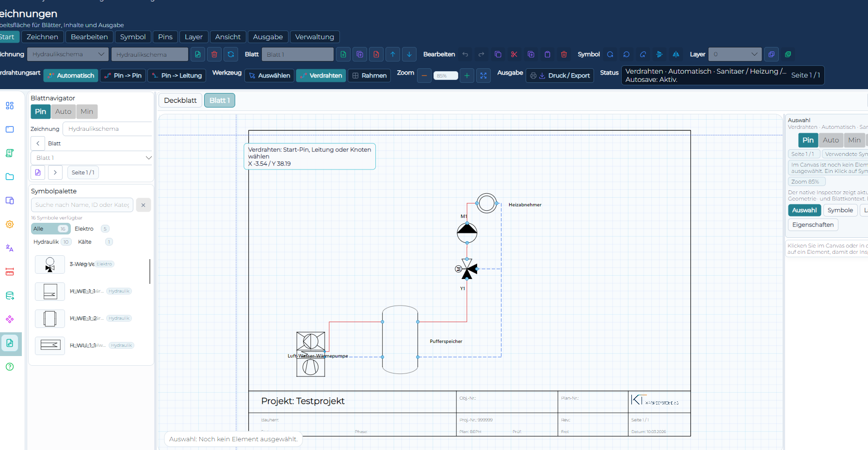
Task: Click the symbol search input field
Action: click(82, 205)
